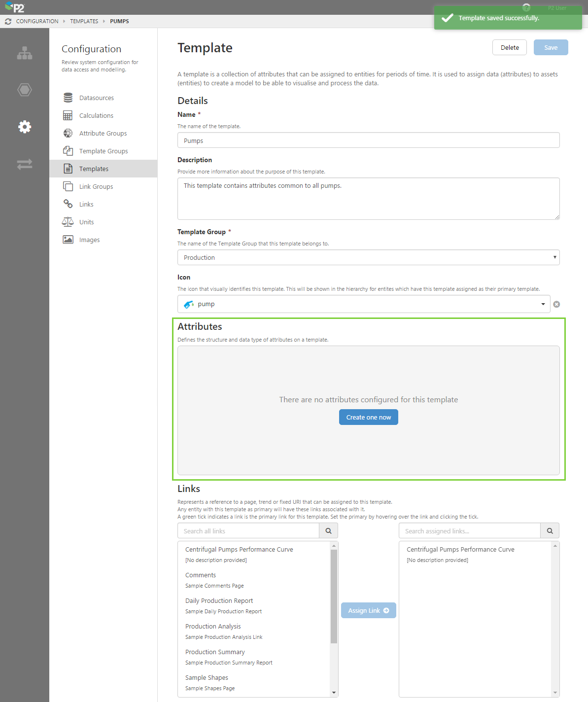Open Datasources in configuration menu
This screenshot has height=702, width=588.
point(96,98)
